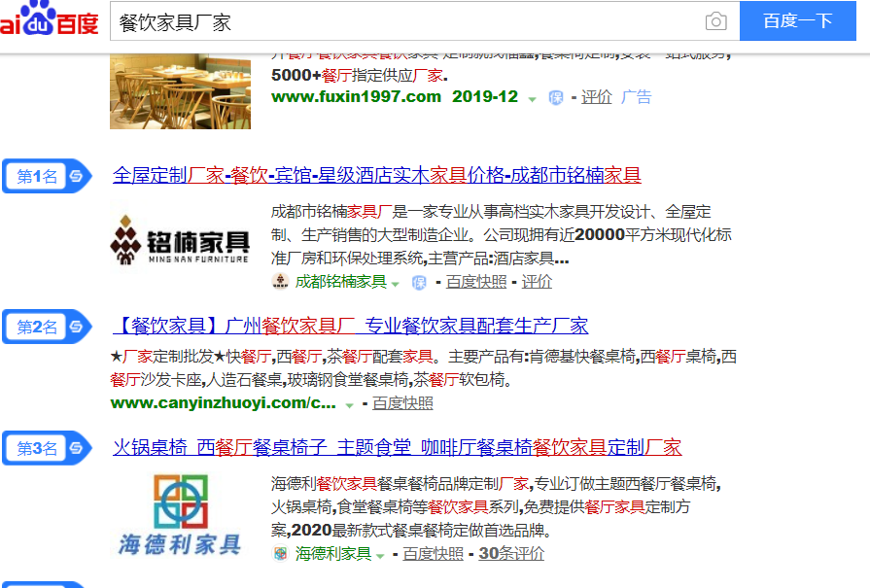Click small 铭楠 favicon beside 成都铭楠家具
Viewport: 870px width, 588px height.
coord(280,282)
